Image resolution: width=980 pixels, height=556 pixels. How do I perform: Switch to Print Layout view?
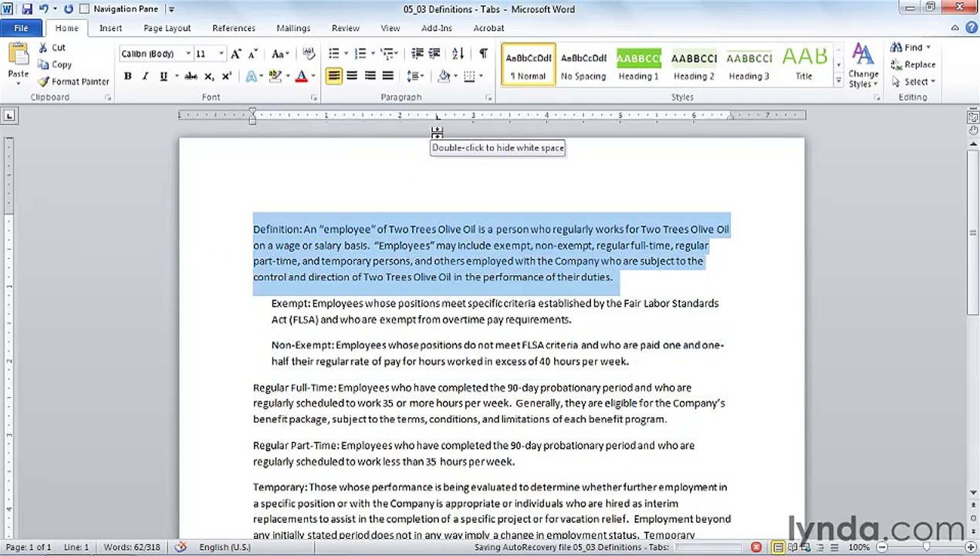click(778, 548)
